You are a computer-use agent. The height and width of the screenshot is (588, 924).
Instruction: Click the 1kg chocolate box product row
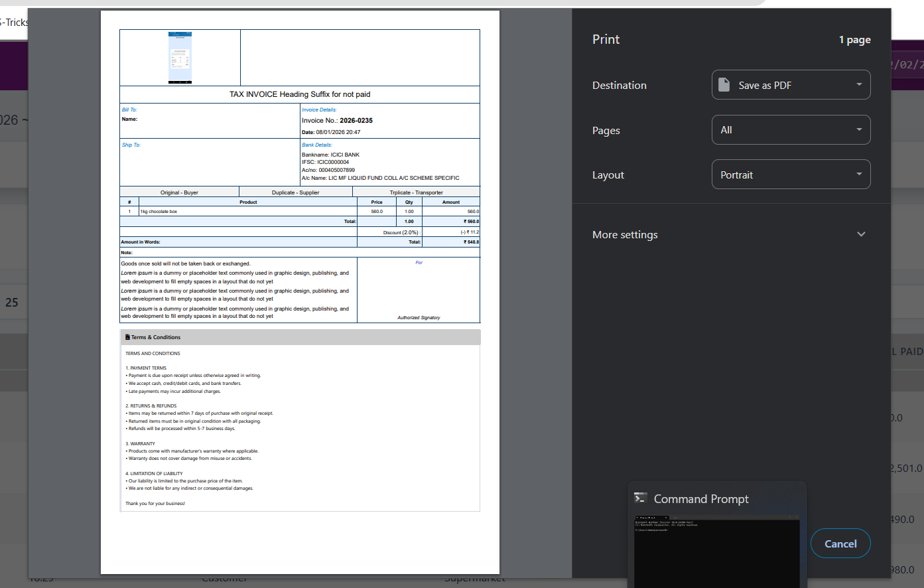(159, 212)
